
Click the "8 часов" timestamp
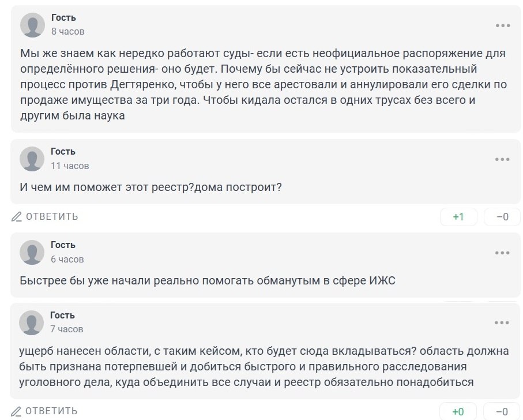pyautogui.click(x=67, y=32)
